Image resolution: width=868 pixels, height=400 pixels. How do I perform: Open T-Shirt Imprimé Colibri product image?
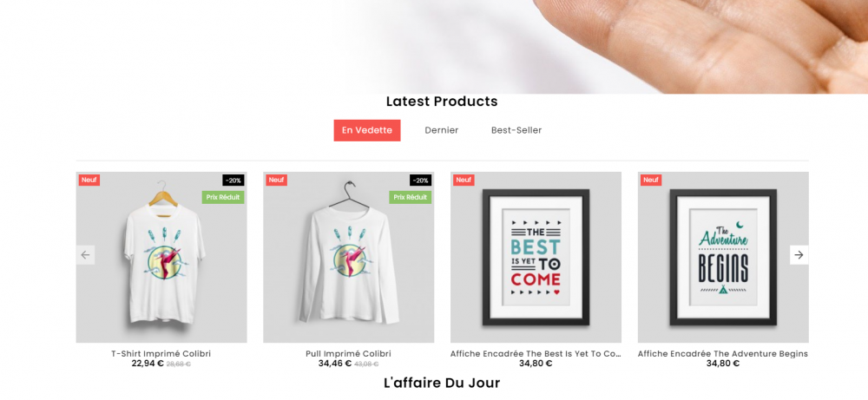coord(161,257)
